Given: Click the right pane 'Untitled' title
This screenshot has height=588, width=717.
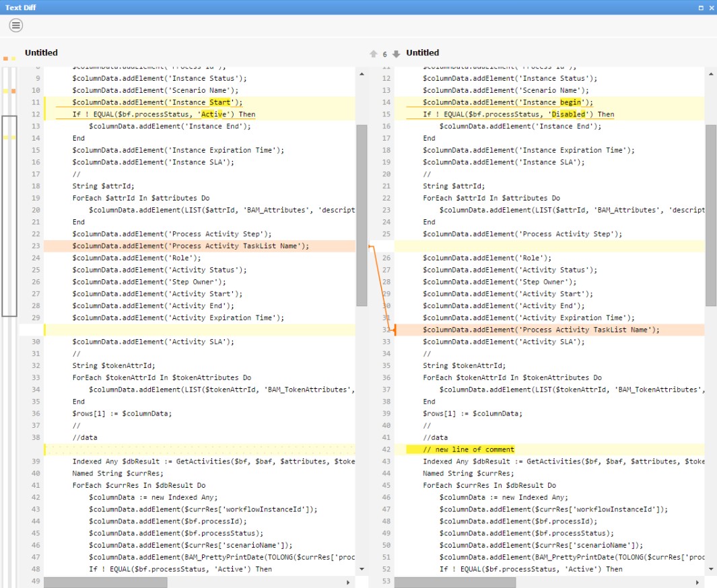Looking at the screenshot, I should tap(422, 53).
